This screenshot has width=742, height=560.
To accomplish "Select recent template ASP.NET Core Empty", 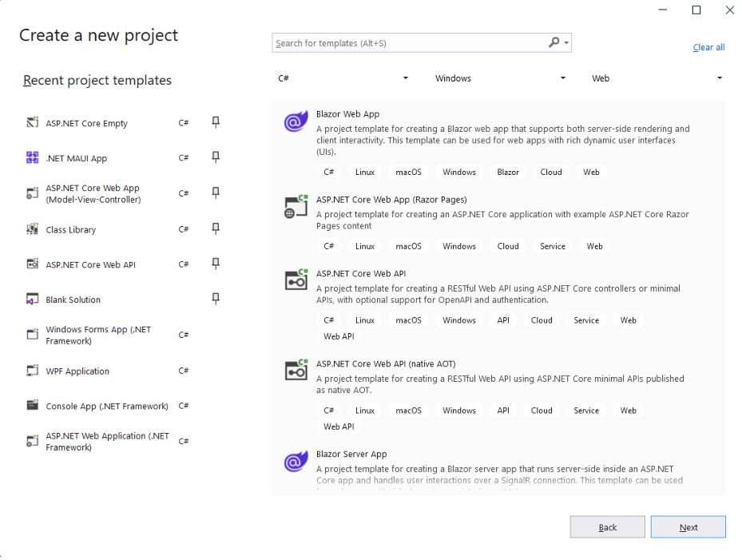I will pos(86,124).
